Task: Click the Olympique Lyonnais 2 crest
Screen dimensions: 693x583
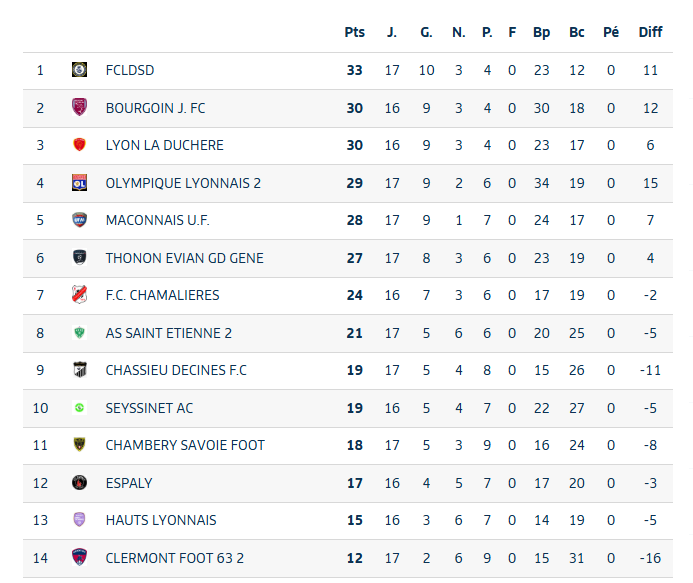Action: point(80,183)
